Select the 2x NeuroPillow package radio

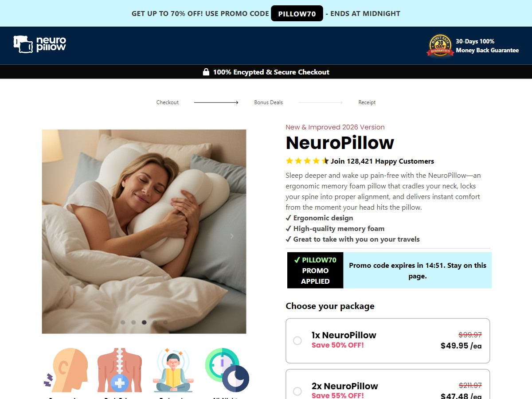point(297,391)
